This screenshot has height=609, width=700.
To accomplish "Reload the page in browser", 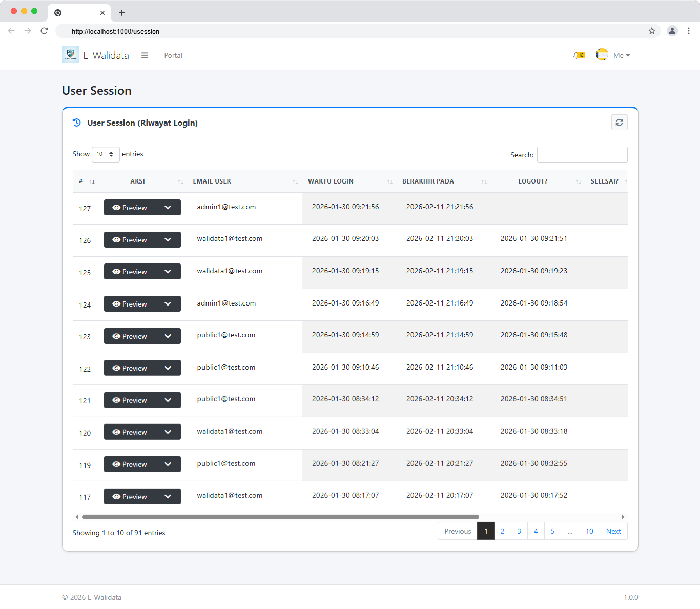I will click(44, 31).
